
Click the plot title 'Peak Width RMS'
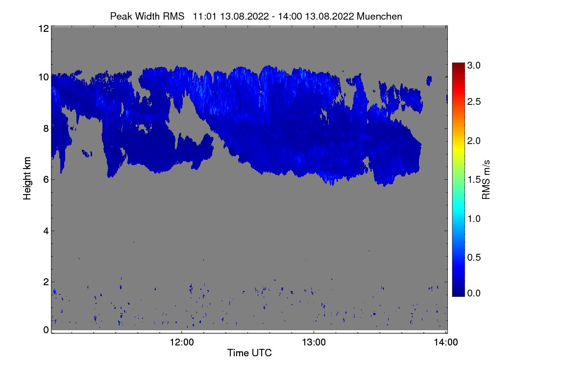[x=147, y=16]
